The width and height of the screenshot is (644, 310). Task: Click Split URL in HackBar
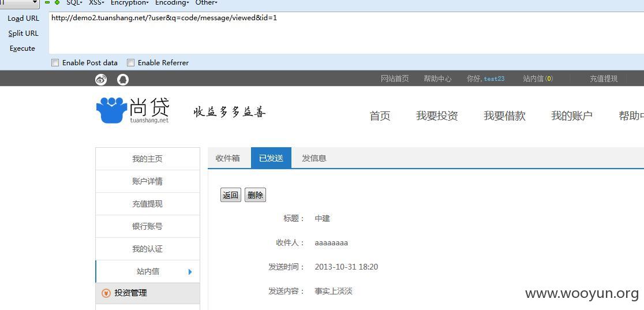click(x=24, y=33)
